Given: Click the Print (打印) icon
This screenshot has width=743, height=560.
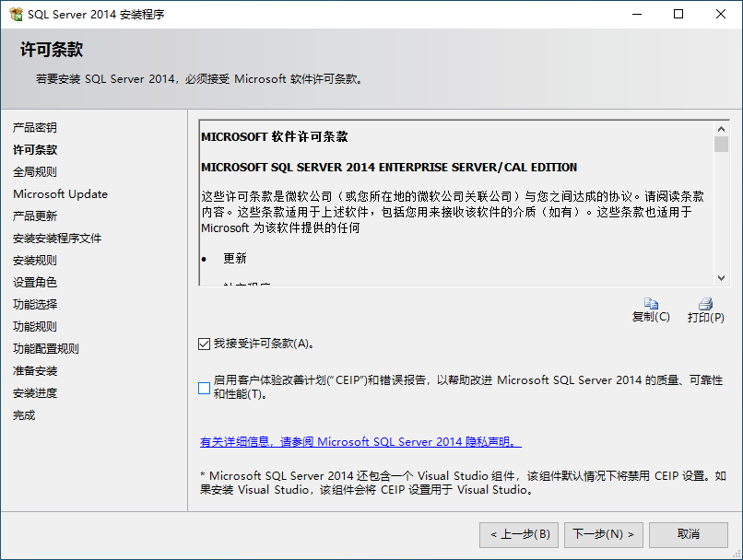Looking at the screenshot, I should 705,303.
